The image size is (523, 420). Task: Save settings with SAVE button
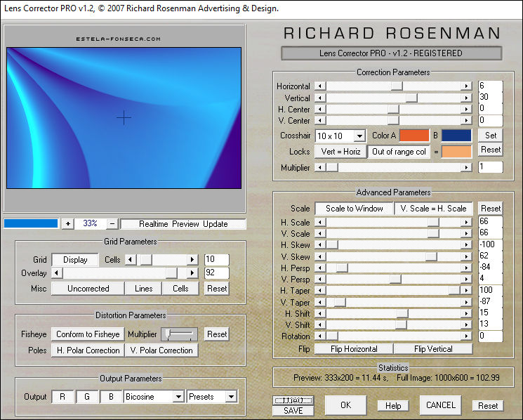click(293, 411)
